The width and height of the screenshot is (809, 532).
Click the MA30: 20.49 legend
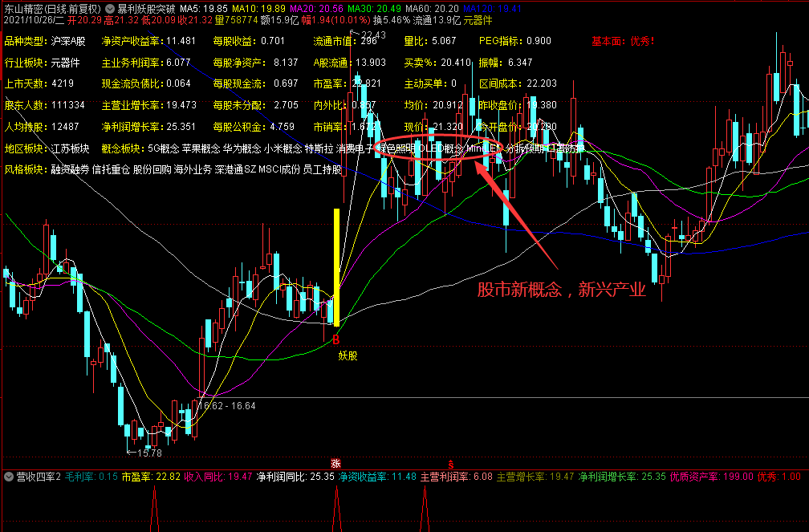click(374, 9)
